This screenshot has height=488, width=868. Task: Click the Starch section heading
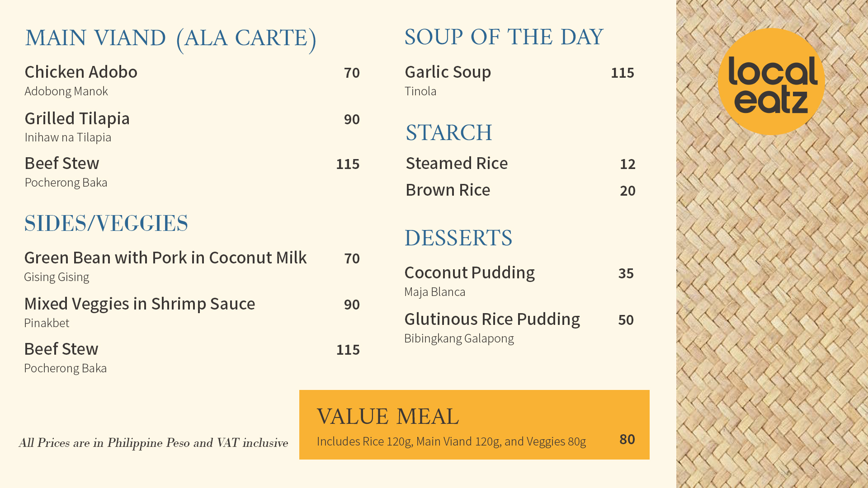click(x=448, y=133)
